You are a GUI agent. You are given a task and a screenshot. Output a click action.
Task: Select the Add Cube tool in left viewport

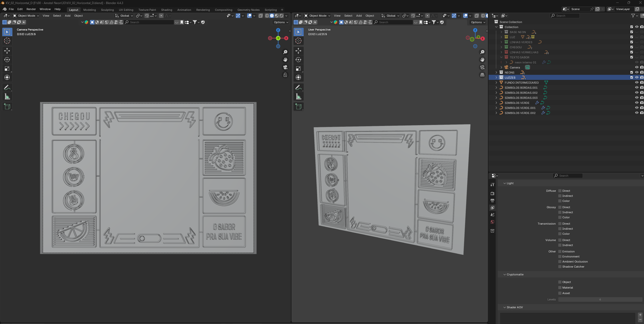(x=7, y=107)
